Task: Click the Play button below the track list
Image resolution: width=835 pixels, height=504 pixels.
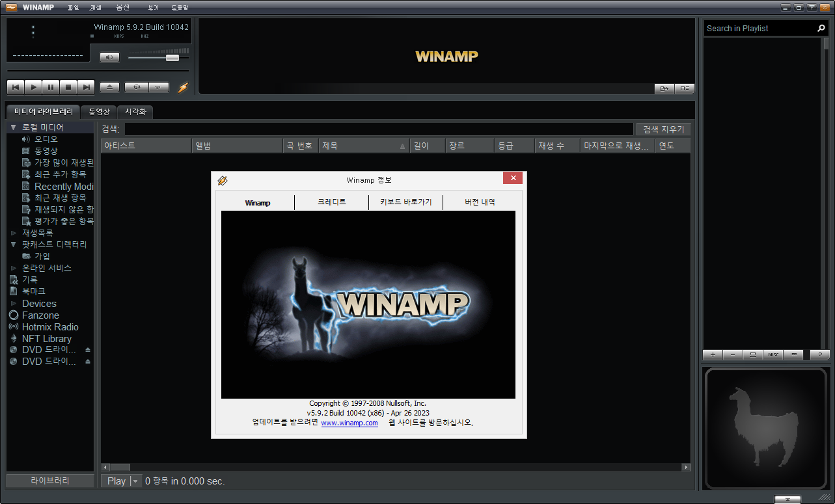Action: (x=116, y=481)
